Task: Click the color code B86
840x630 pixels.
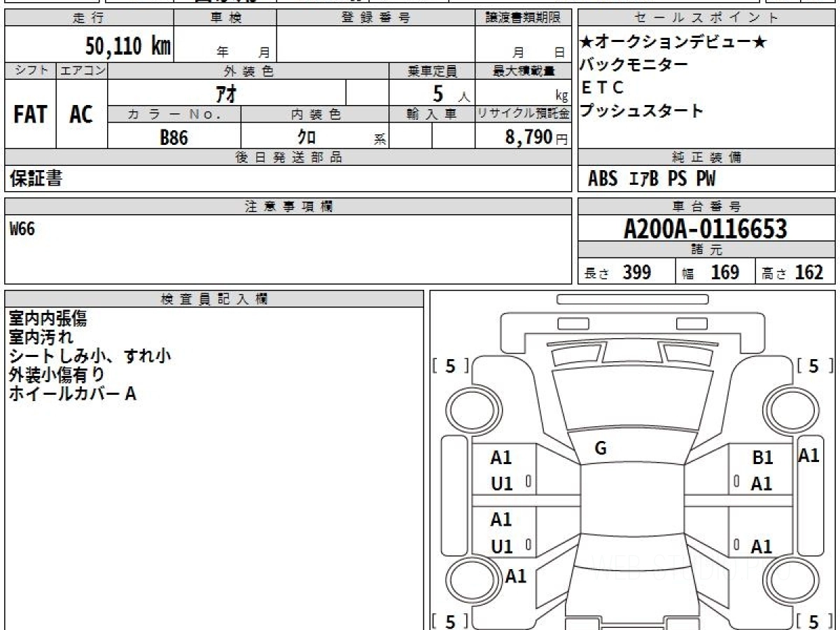Action: 174,137
